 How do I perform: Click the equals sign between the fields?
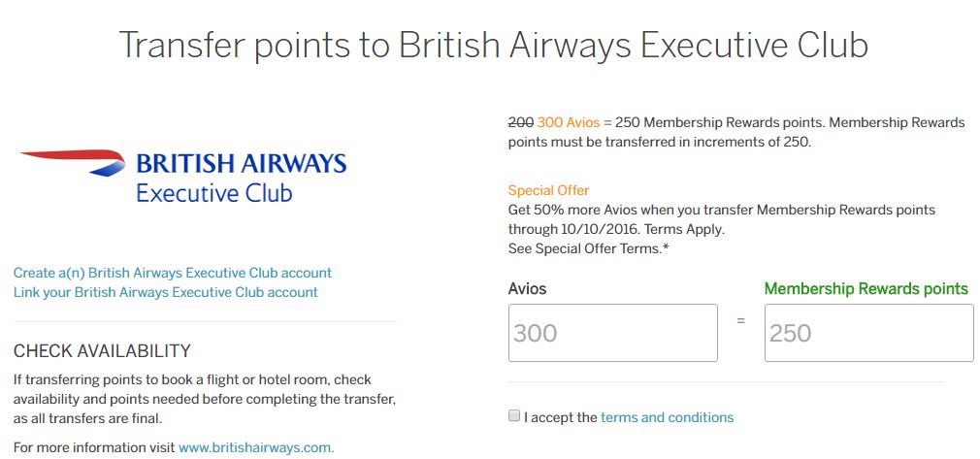(740, 320)
